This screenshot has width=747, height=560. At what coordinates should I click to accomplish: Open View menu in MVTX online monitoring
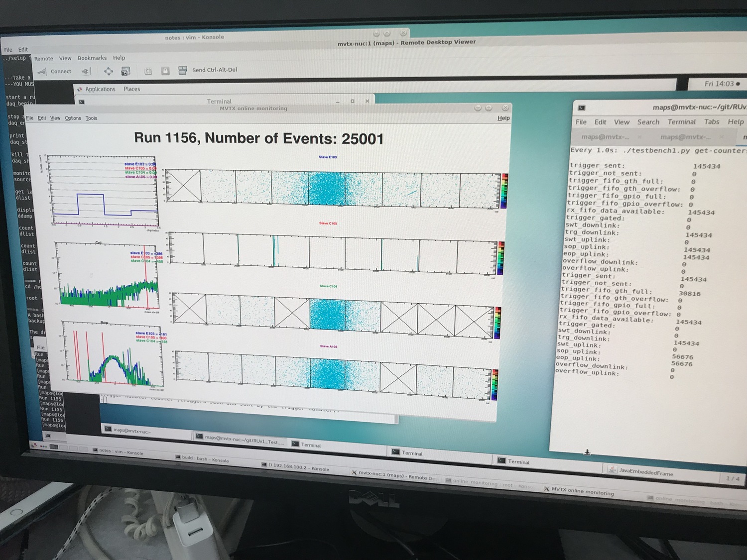[x=55, y=118]
